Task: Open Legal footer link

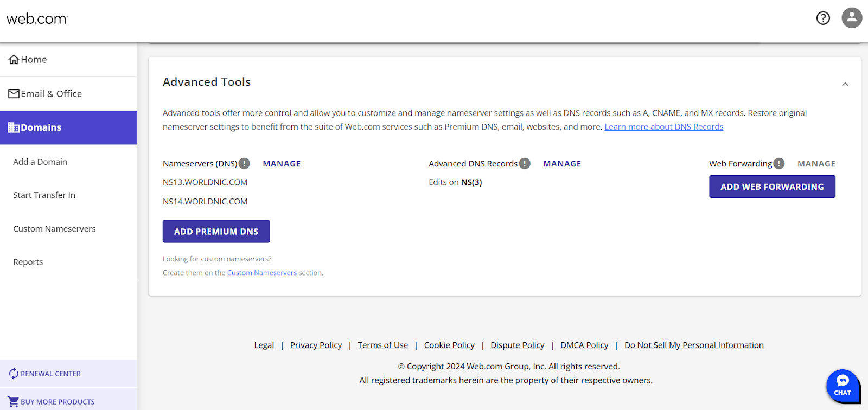Action: tap(264, 345)
